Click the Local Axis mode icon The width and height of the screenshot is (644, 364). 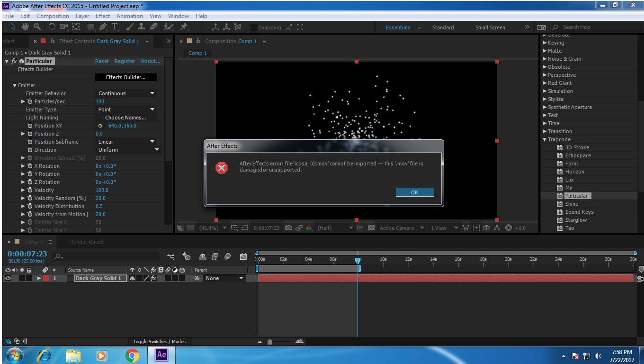[x=215, y=27]
